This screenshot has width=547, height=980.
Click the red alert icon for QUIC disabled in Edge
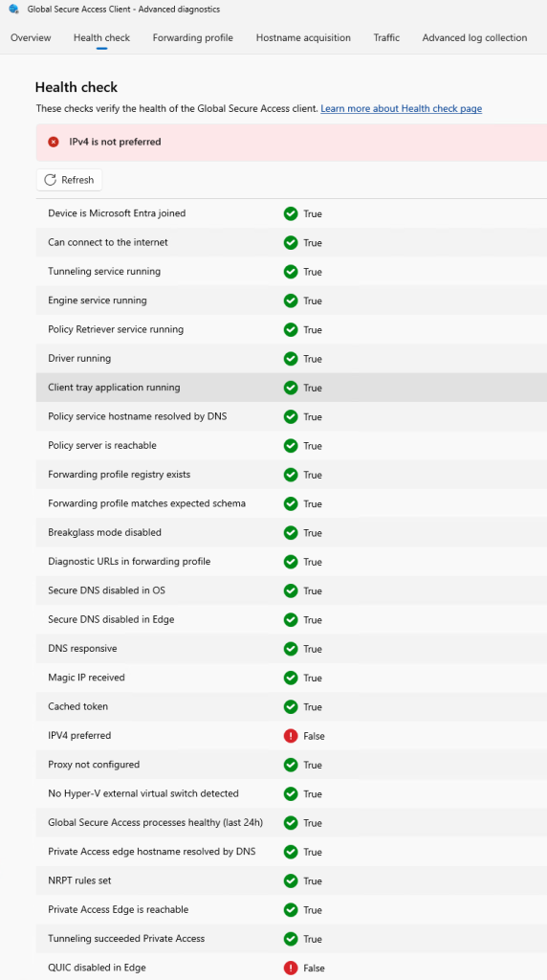[291, 968]
